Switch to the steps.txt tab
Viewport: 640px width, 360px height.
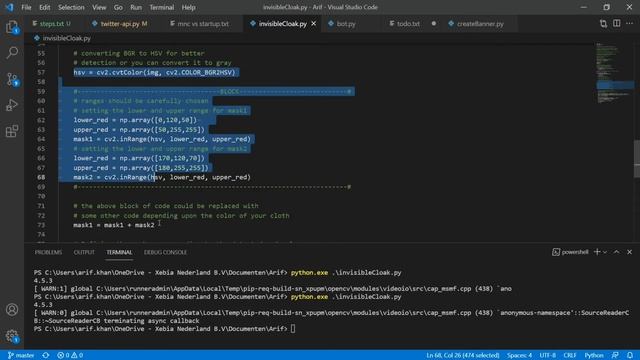click(x=52, y=24)
